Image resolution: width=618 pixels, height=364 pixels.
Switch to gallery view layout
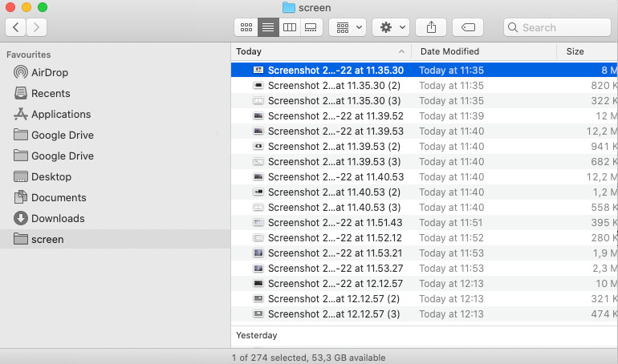[311, 27]
